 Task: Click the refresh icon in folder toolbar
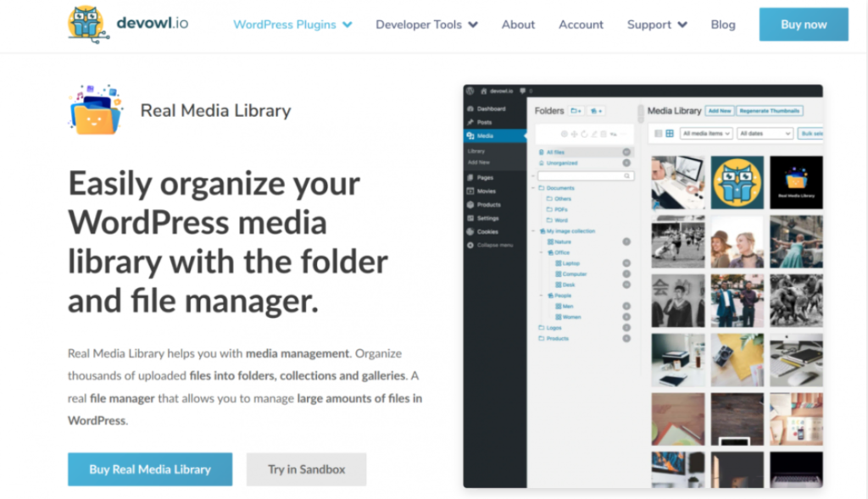tap(584, 134)
